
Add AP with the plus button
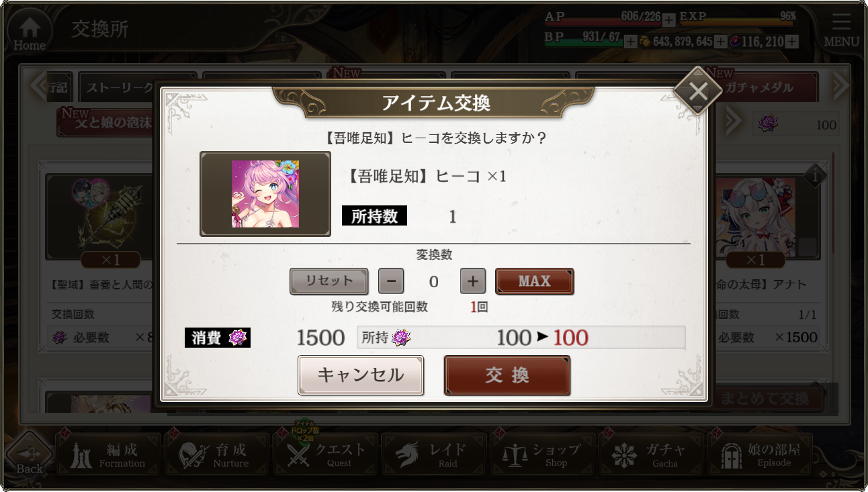669,20
